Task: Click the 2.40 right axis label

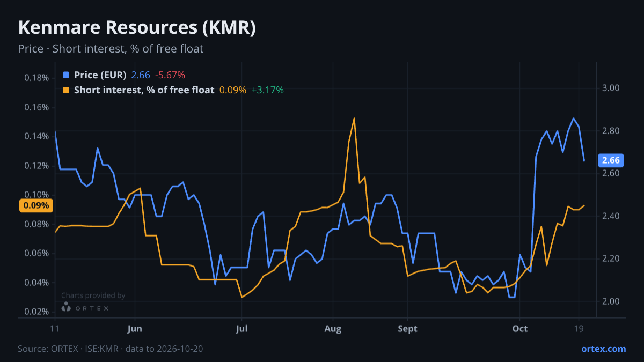Action: click(611, 216)
